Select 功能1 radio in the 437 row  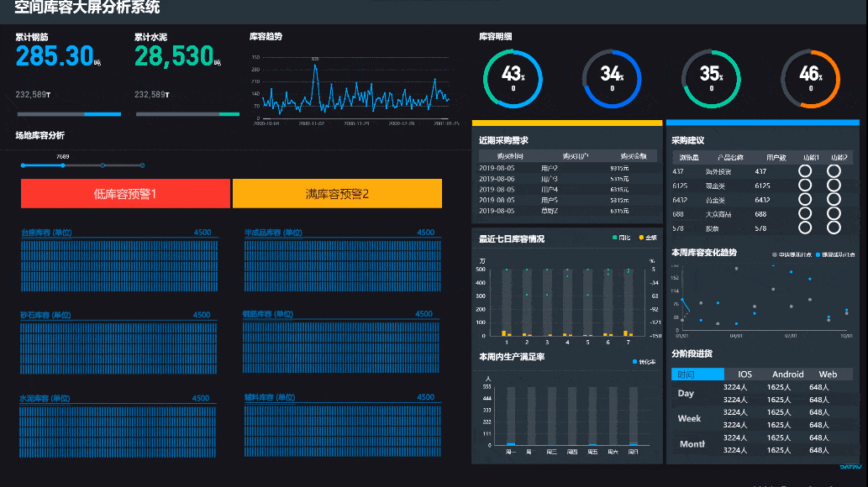(x=805, y=171)
